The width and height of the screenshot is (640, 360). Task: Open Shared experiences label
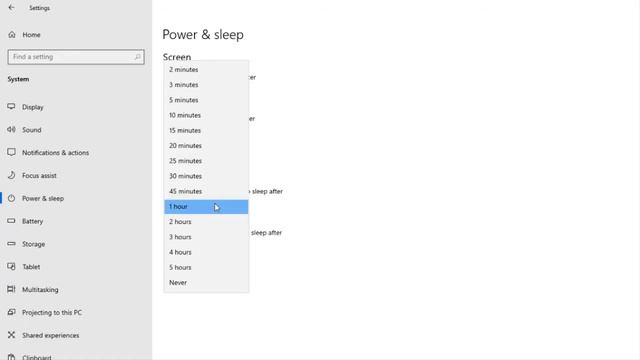[51, 336]
